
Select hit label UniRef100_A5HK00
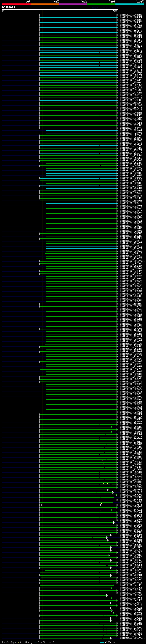(x=131, y=82)
